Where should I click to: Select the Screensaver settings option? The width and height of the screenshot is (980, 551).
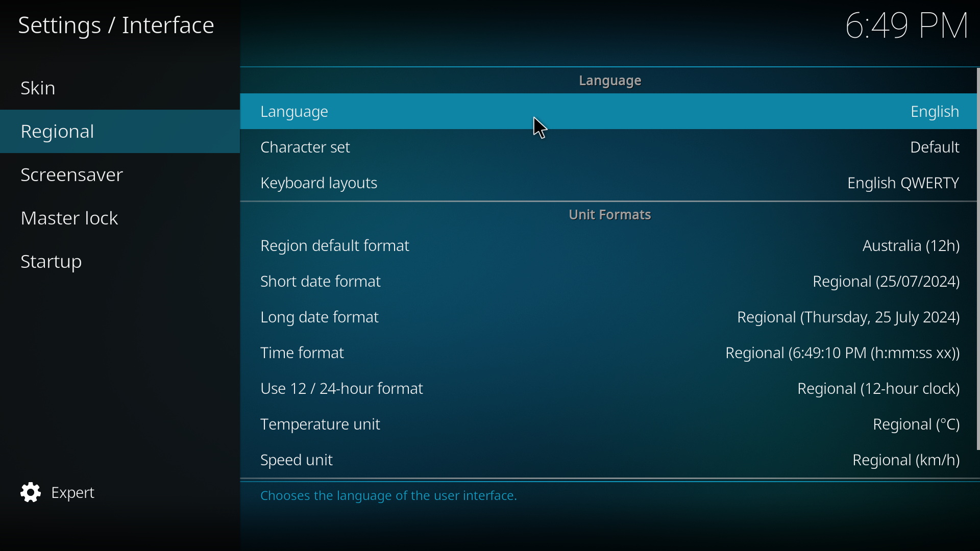point(72,175)
